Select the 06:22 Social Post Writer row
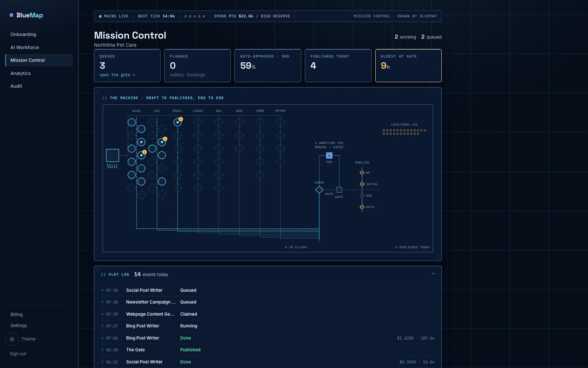The image size is (588, 368). pyautogui.click(x=268, y=362)
